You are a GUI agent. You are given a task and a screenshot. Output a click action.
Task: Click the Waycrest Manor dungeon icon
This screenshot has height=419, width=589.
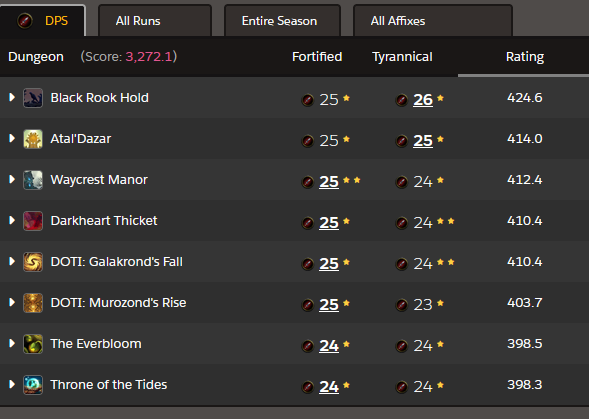click(33, 180)
